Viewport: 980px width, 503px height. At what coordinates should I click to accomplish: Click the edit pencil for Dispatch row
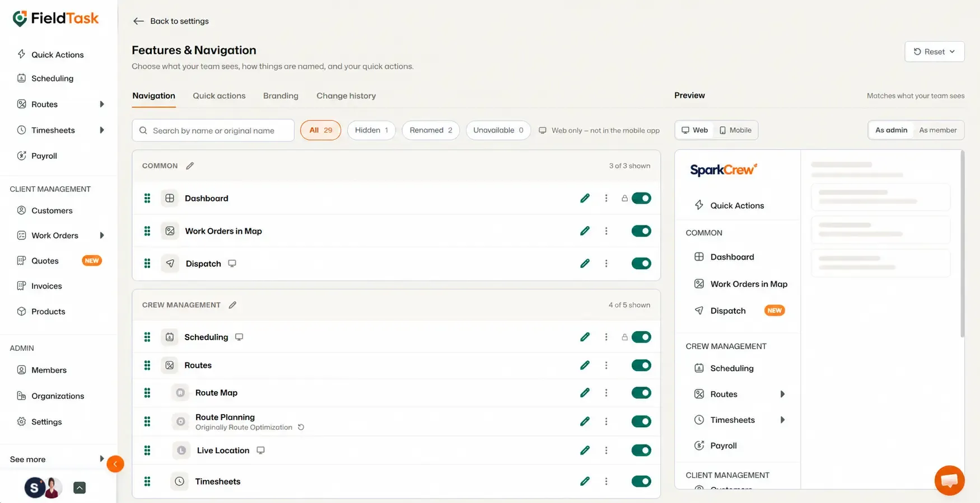click(585, 264)
